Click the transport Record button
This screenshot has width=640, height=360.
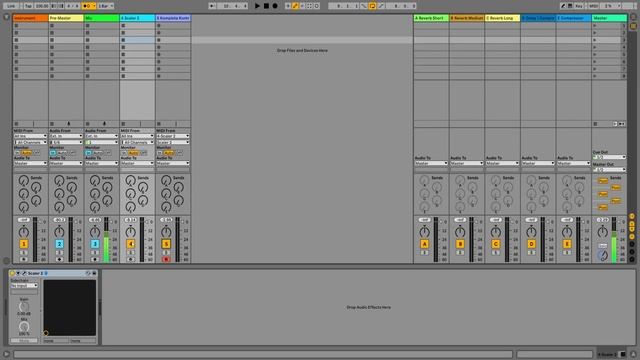[275, 6]
